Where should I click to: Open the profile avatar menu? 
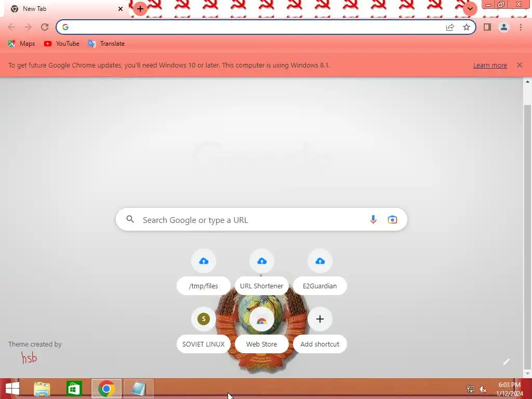point(504,27)
